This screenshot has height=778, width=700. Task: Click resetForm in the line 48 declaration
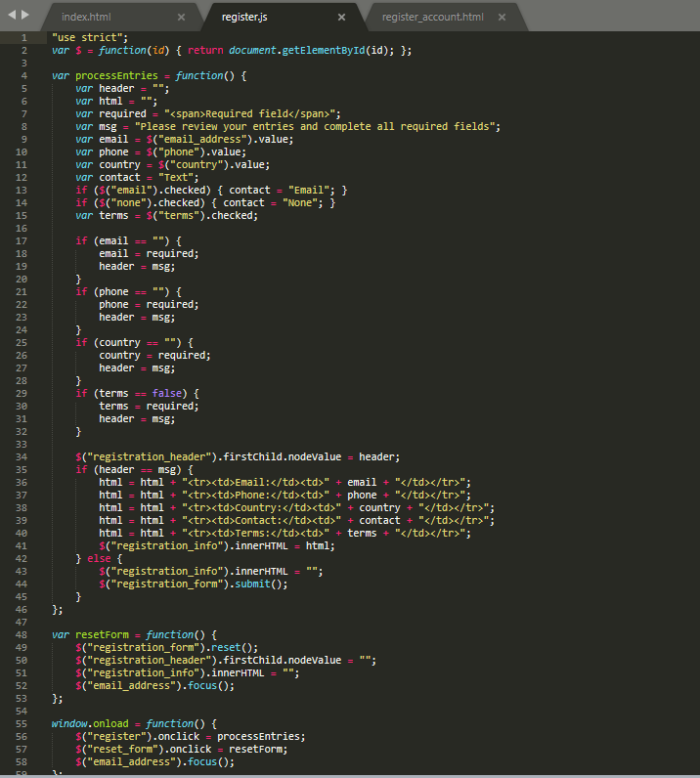[102, 635]
